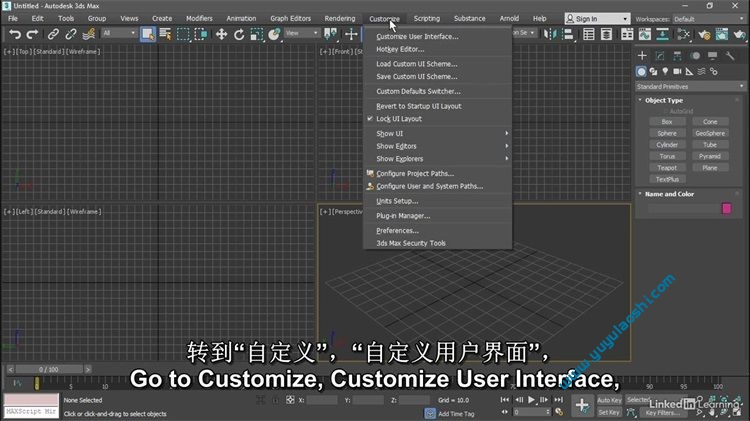Expand the Show Explorers submenu
The width and height of the screenshot is (750, 421).
pyautogui.click(x=438, y=159)
